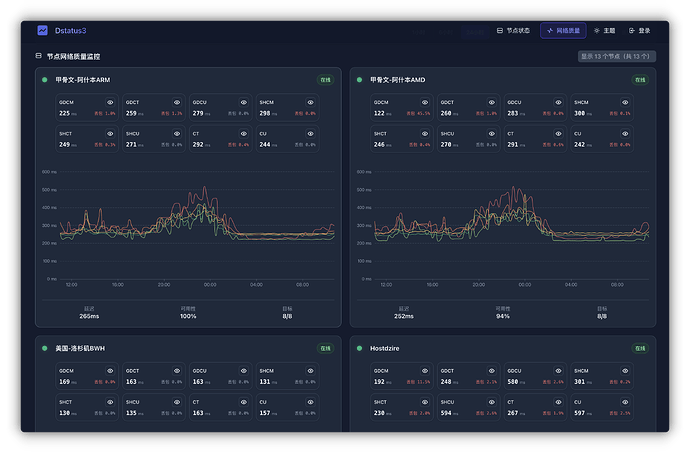Hide SHCM line in 甲骨文-阿什本ARM card
Image resolution: width=690 pixels, height=452 pixels.
coord(311,102)
